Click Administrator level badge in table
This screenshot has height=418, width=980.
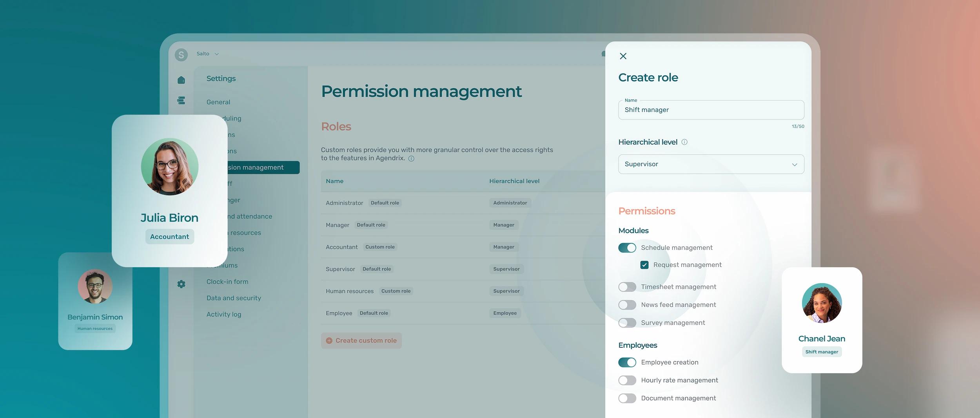point(510,203)
